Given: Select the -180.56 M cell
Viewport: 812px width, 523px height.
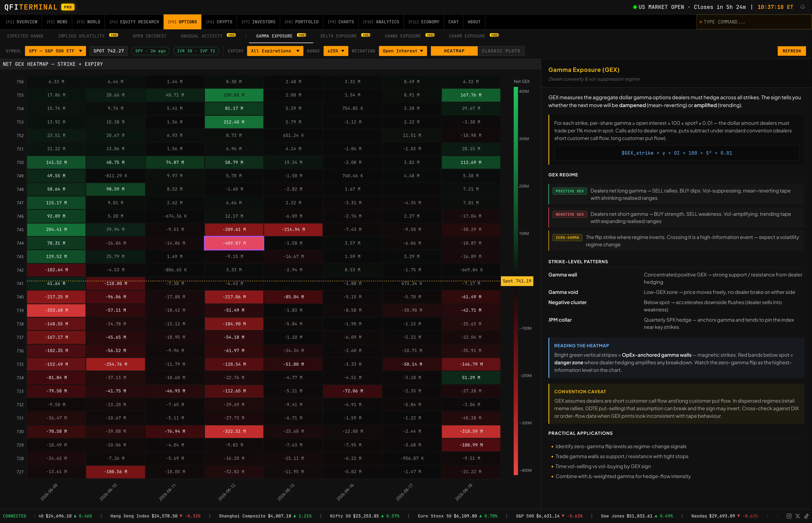Looking at the screenshot, I should point(116,472).
